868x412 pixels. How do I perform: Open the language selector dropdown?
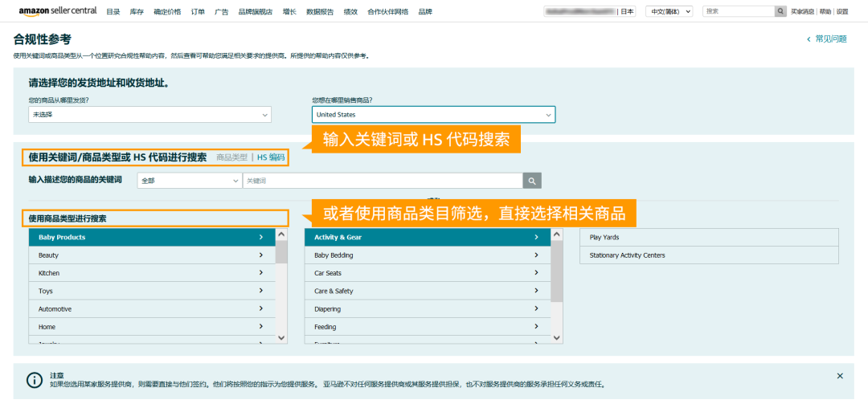[x=669, y=11]
